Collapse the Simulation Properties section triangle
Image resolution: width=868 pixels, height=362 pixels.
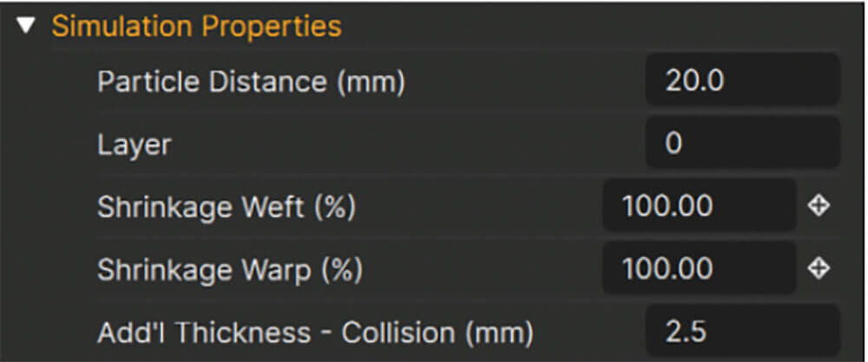pyautogui.click(x=25, y=26)
